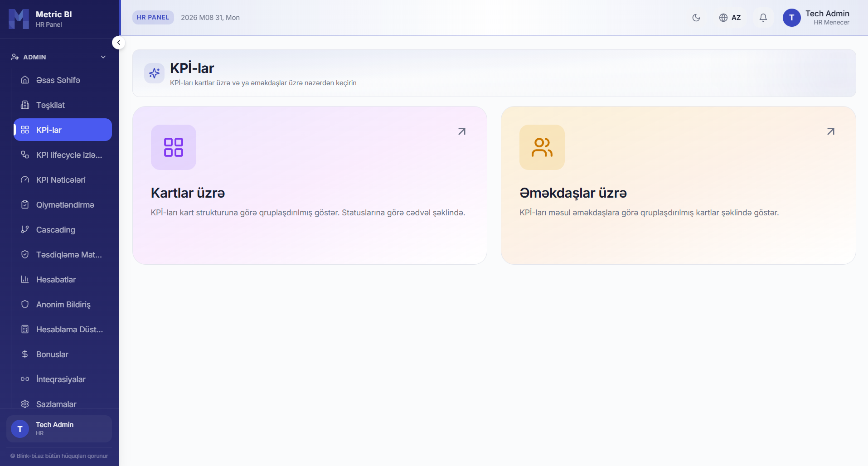Image resolution: width=868 pixels, height=466 pixels.
Task: Open notifications bell
Action: click(x=763, y=18)
